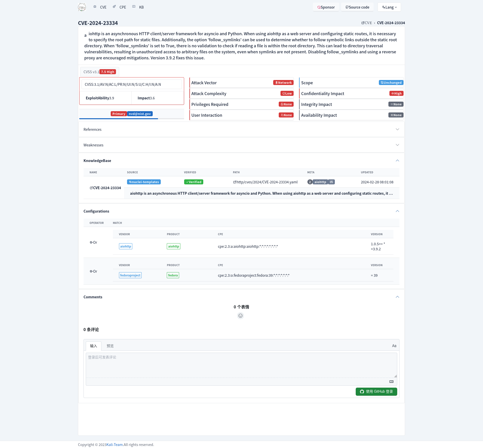Click the 2024-02-28 08:01:08 updated timestamp

coord(377,182)
